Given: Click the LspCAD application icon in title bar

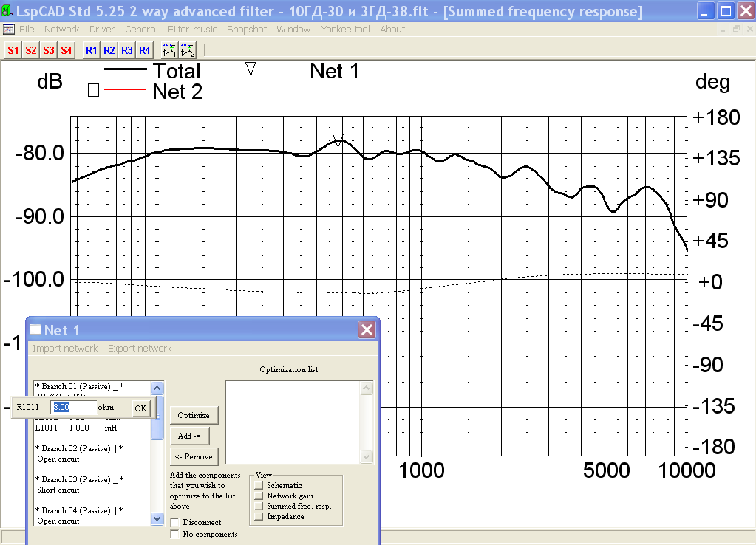Looking at the screenshot, I should click(7, 10).
